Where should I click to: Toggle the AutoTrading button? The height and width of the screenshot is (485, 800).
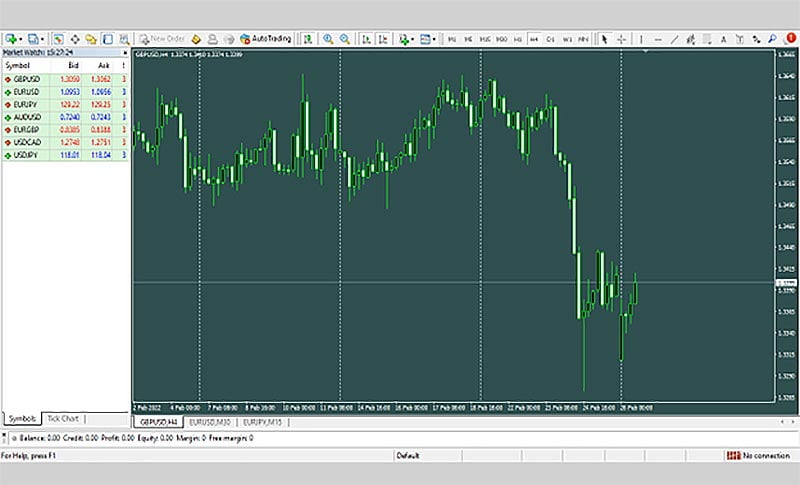pos(265,39)
